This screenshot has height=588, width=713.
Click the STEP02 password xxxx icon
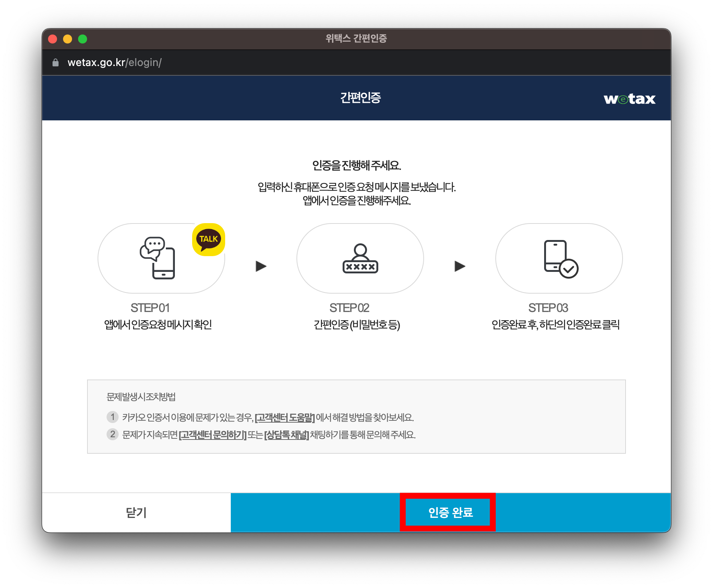click(x=360, y=259)
